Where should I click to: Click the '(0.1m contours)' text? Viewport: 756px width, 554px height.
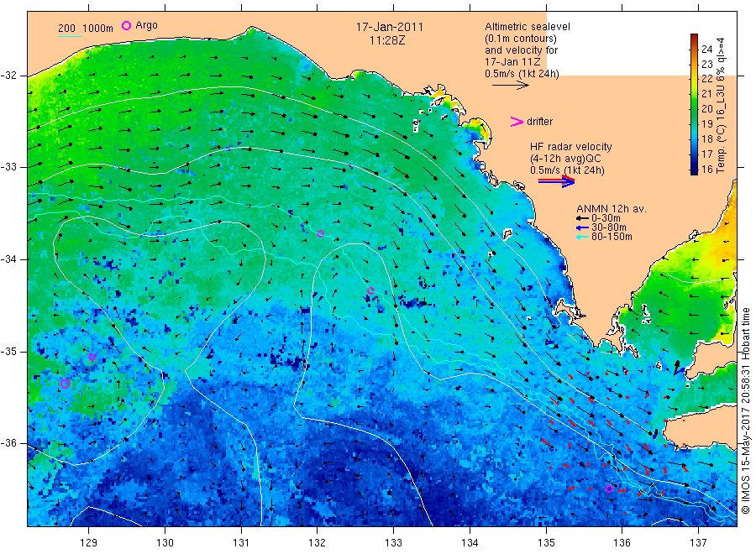tap(520, 39)
